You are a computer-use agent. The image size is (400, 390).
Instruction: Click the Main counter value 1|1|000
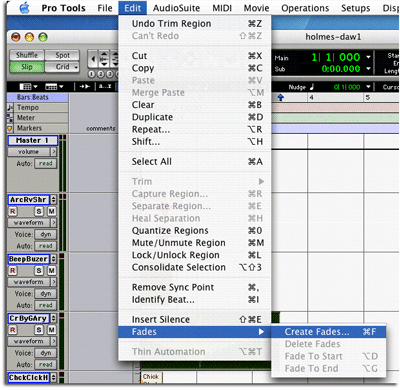[336, 57]
